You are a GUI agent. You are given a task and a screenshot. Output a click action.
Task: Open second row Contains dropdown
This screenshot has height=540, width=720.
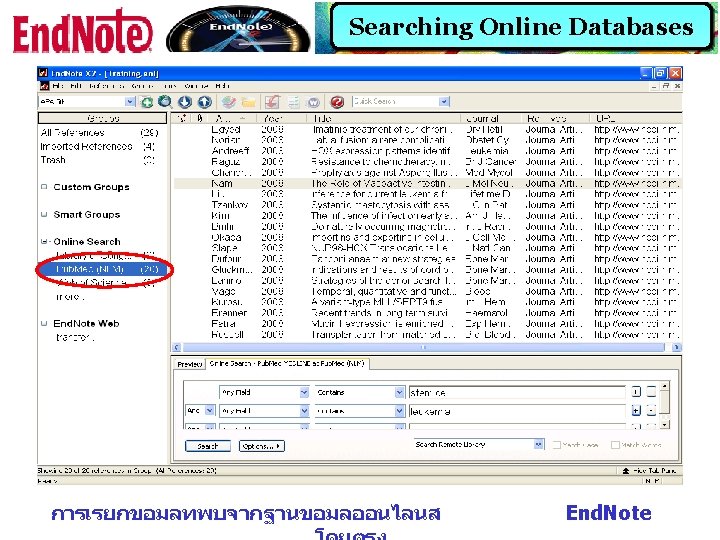(399, 411)
